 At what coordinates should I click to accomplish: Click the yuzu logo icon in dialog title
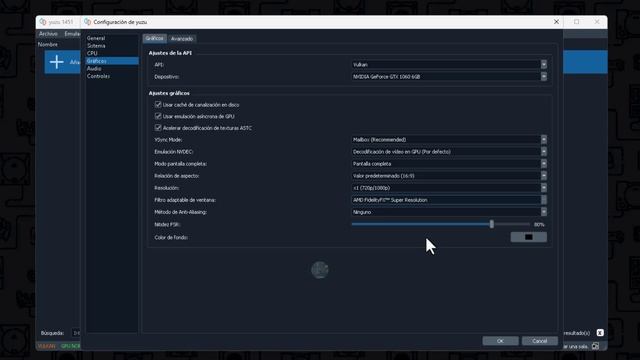[x=87, y=22]
